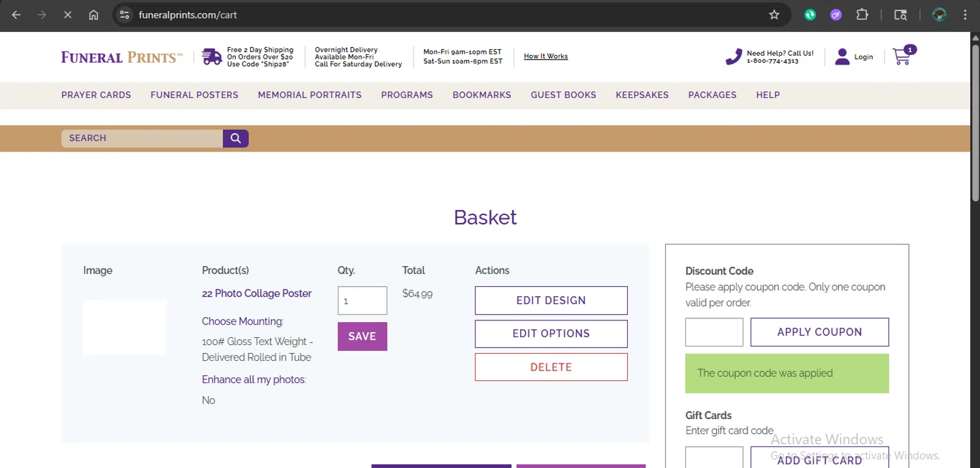Open the Extensions puzzle icon
This screenshot has height=468, width=980.
click(x=862, y=14)
